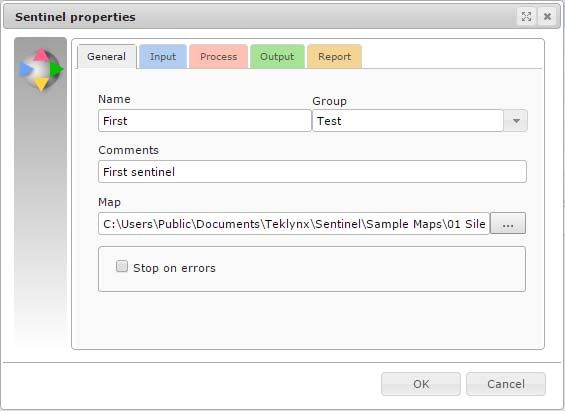This screenshot has height=411, width=565.
Task: Enable the Stop on errors checkbox
Action: point(122,266)
